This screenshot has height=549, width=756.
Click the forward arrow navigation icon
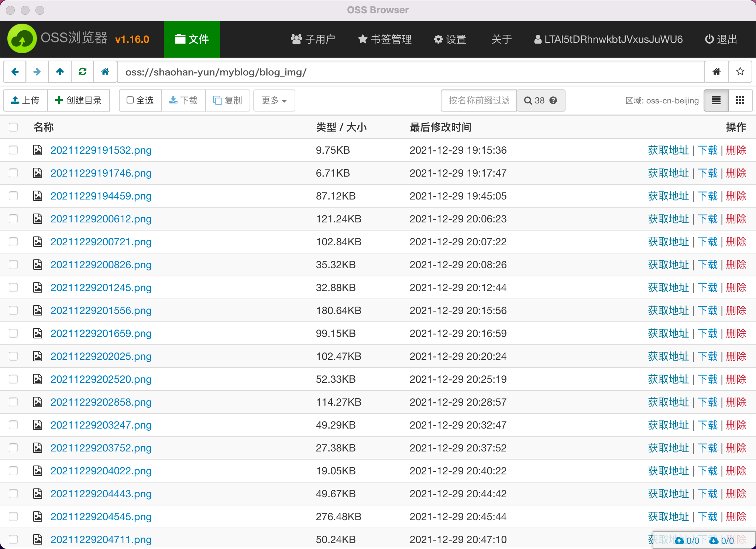coord(37,72)
